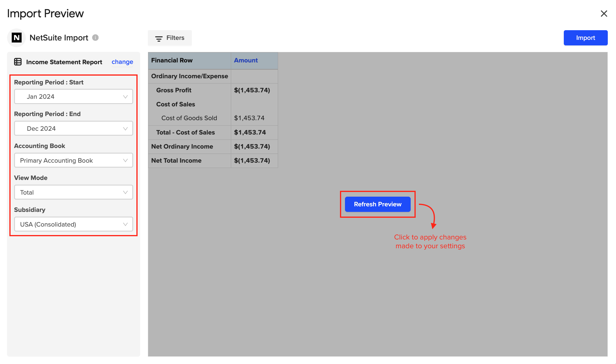
Task: Click the Net Ordinary Income row label
Action: [x=182, y=147]
